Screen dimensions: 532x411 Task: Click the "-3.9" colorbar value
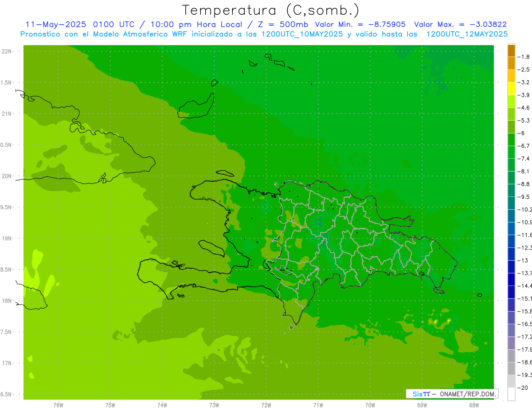pos(524,95)
